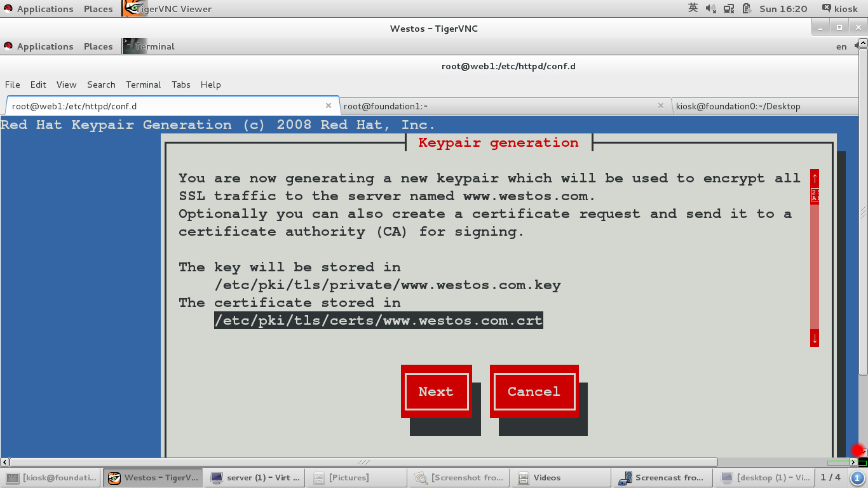Open the Sun 16:20 clock menu
The height and width of the screenshot is (488, 868).
[783, 9]
